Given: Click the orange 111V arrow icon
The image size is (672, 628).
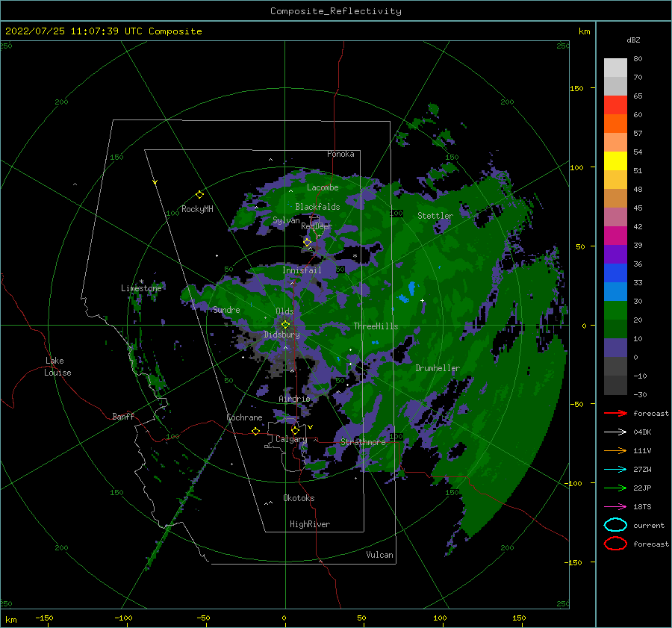Looking at the screenshot, I should tap(615, 450).
